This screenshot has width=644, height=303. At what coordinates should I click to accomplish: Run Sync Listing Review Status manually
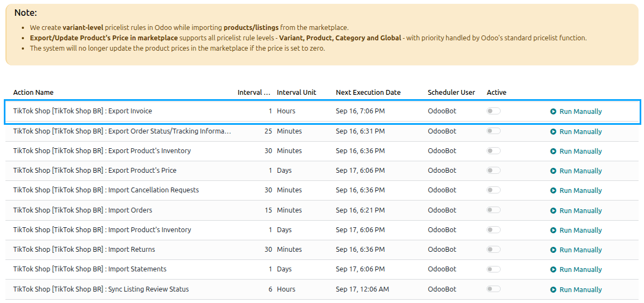coord(576,290)
